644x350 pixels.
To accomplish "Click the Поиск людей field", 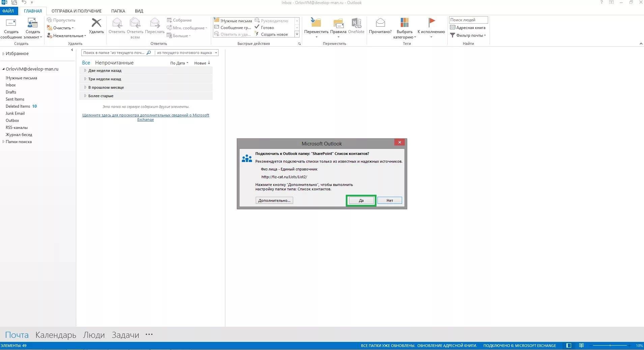I will (x=468, y=20).
